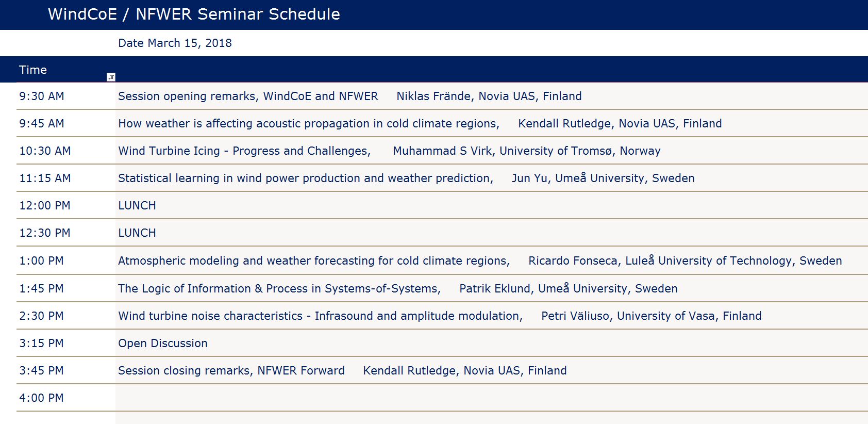Select the Open Discussion cell

[492, 343]
